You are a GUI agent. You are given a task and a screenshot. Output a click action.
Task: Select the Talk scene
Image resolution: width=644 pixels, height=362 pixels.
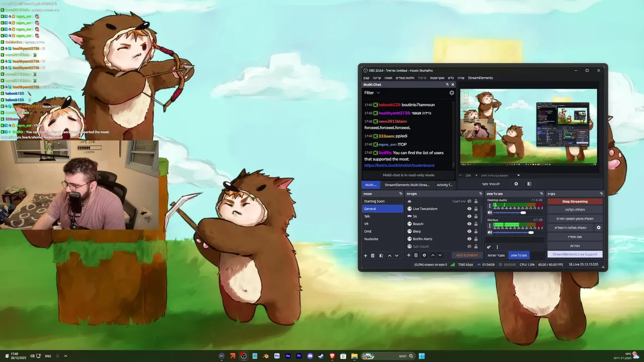383,216
